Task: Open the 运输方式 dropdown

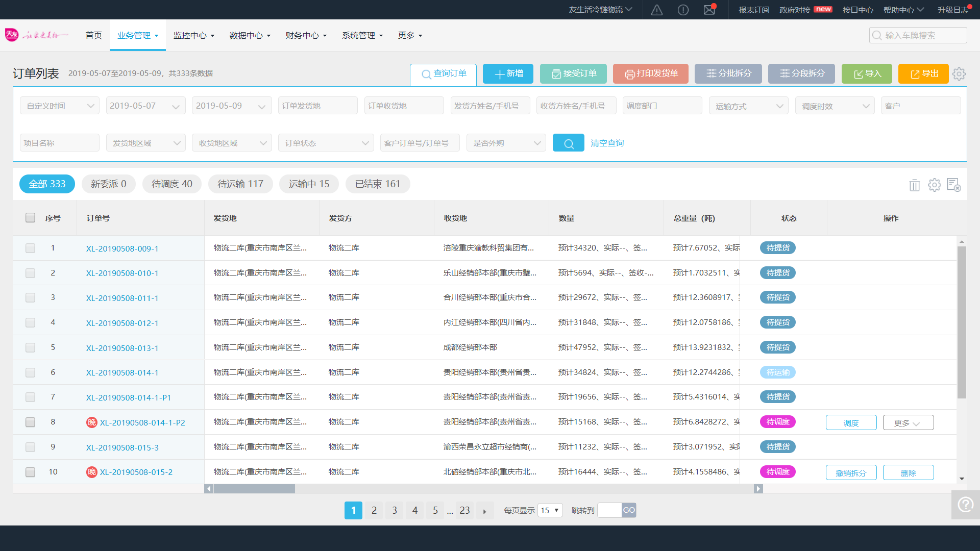Action: 748,106
